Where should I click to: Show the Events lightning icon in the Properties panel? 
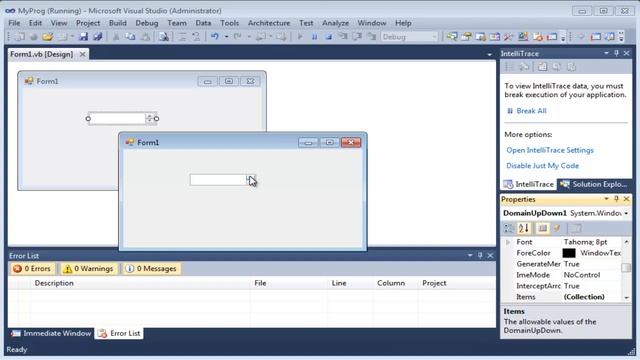coord(557,228)
